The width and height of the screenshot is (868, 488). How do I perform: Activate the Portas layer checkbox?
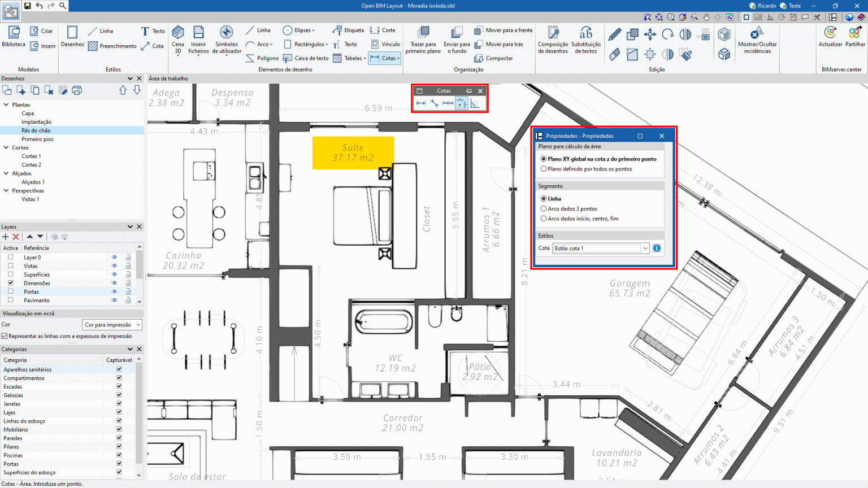click(10, 291)
